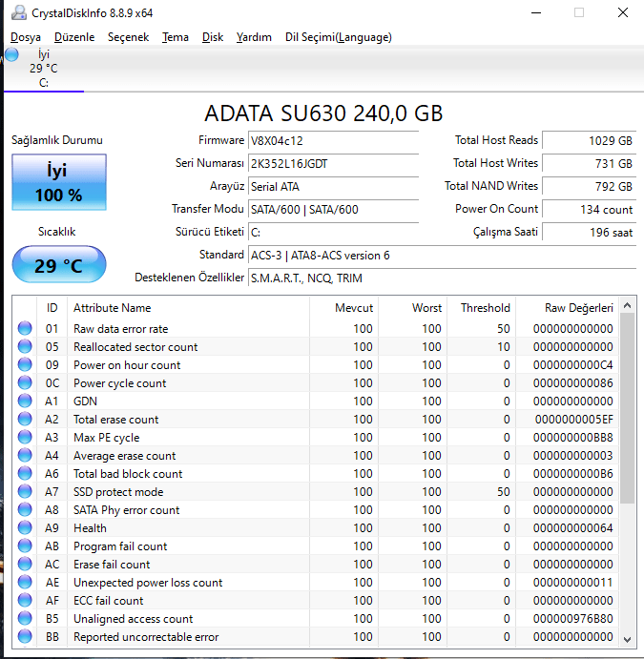Open Dil Seçimi(Language) menu
Screen dimensions: 644x659
(339, 37)
